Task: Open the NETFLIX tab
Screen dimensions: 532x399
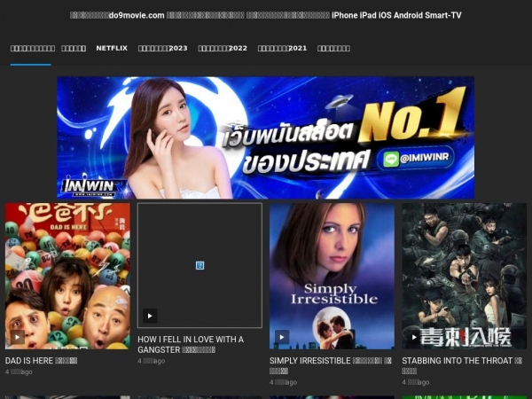Action: point(112,48)
